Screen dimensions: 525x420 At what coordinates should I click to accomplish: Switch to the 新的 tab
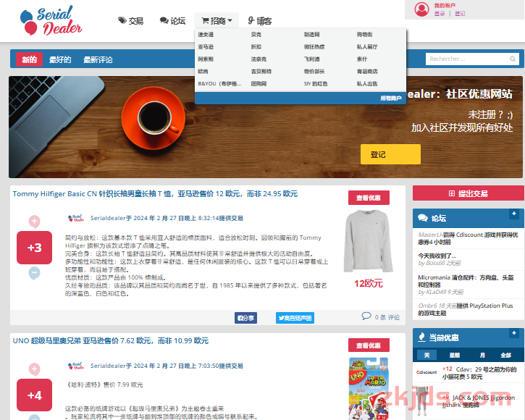[29, 59]
